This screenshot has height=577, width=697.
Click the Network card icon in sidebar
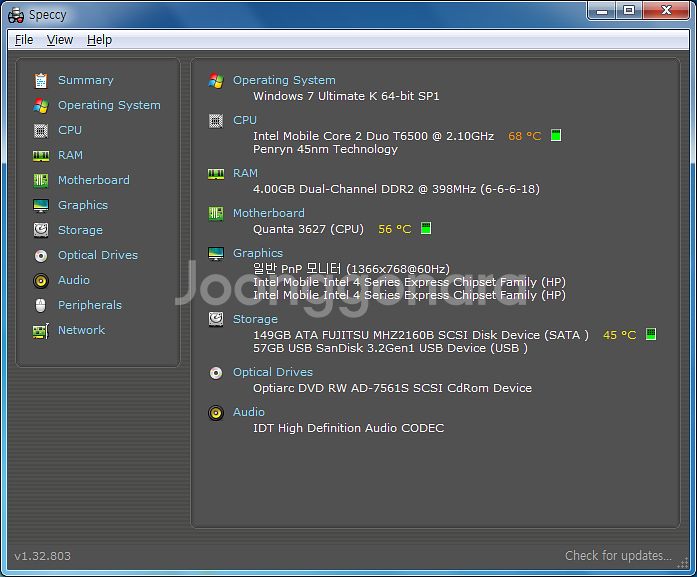[x=41, y=331]
